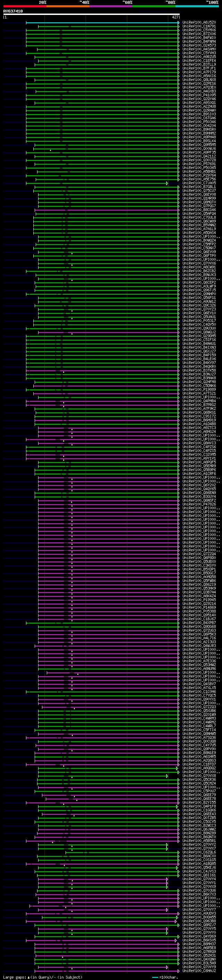
Task: Click the green ~80% identity legend segment
Action: pyautogui.click(x=154, y=6)
